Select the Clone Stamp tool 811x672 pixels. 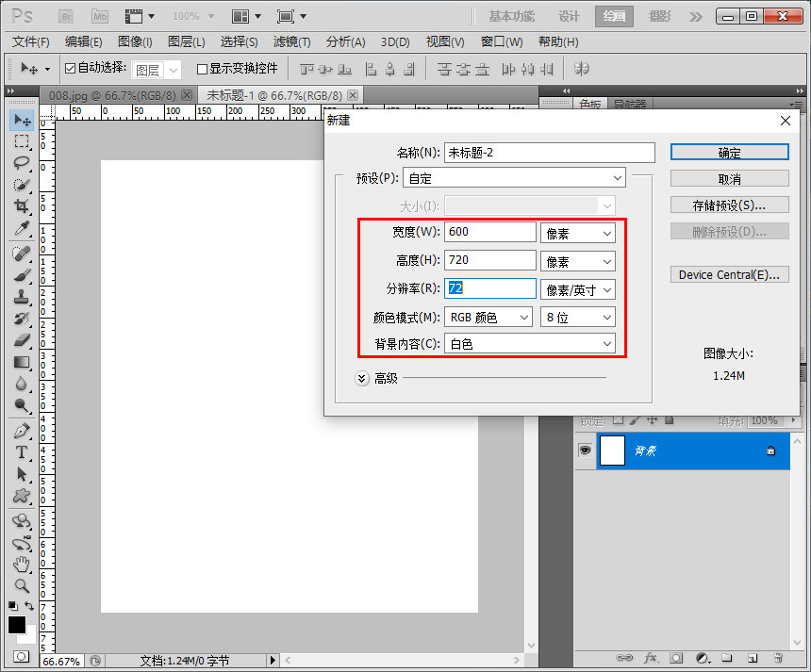22,297
